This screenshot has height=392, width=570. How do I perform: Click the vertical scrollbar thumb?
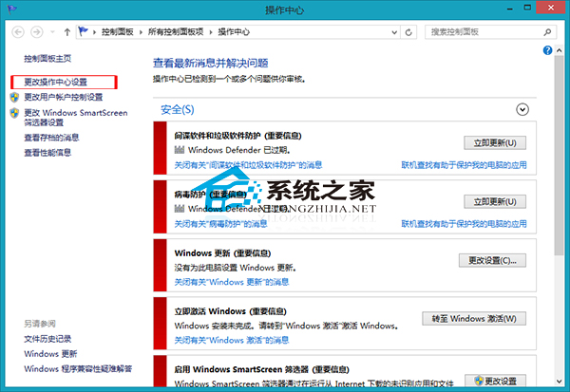(x=560, y=155)
